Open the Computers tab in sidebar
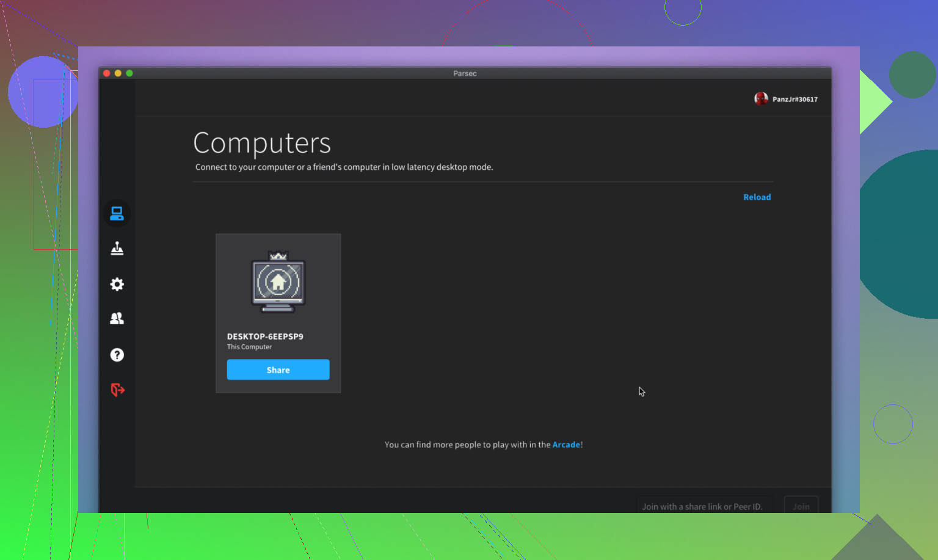 pyautogui.click(x=117, y=214)
